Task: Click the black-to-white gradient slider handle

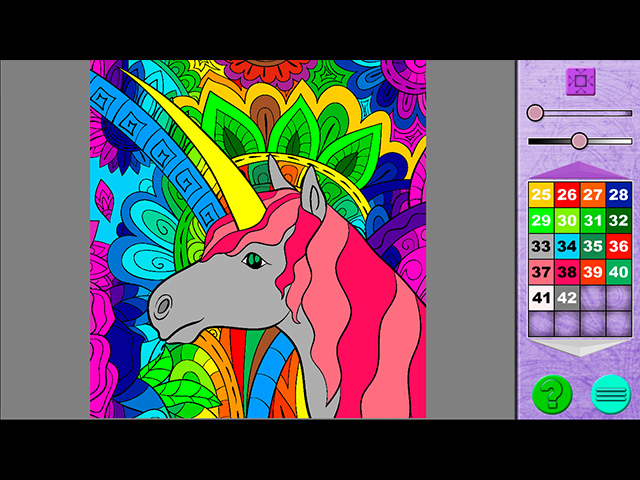Action: pos(579,141)
